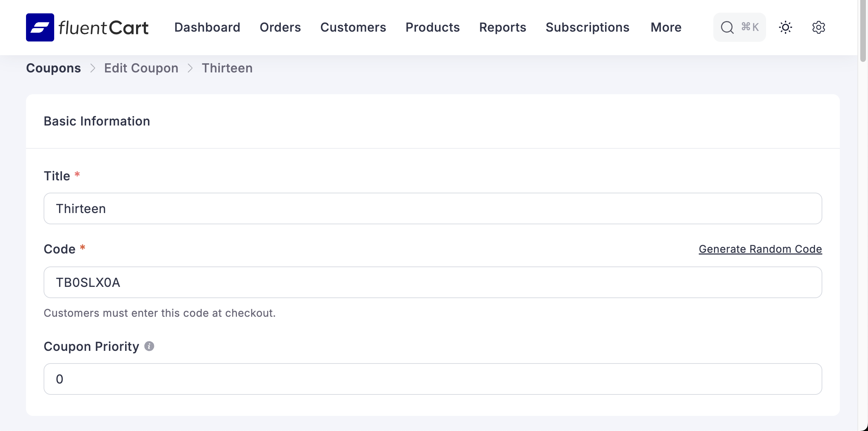Screen dimensions: 868x431
Task: Click the fluentCart wordmark text
Action: pyautogui.click(x=103, y=28)
